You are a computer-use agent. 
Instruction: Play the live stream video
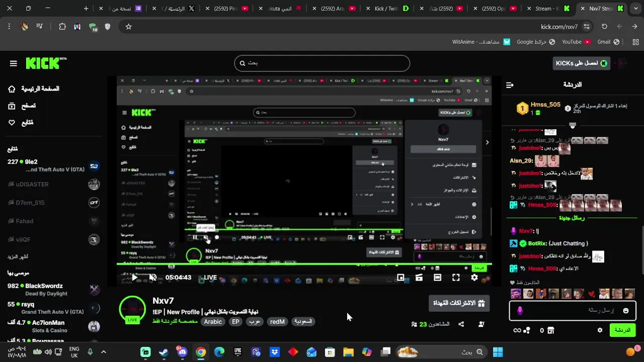point(134,277)
